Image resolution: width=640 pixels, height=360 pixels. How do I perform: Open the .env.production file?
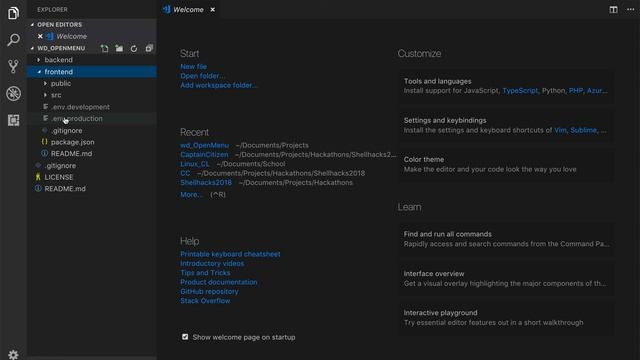point(92,119)
